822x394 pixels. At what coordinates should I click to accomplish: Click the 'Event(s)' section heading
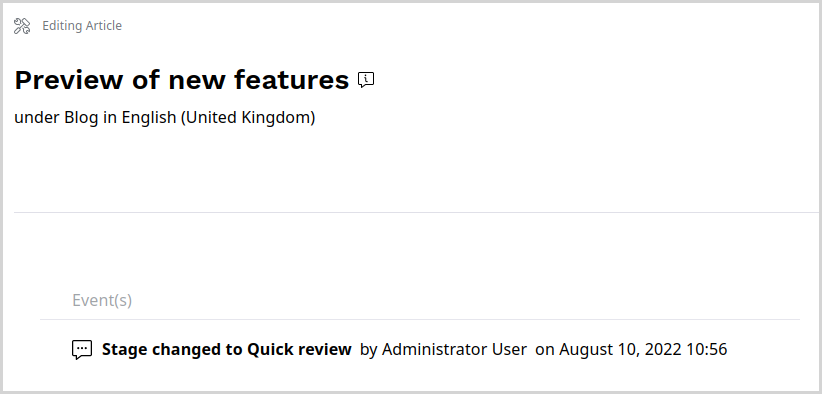(102, 300)
